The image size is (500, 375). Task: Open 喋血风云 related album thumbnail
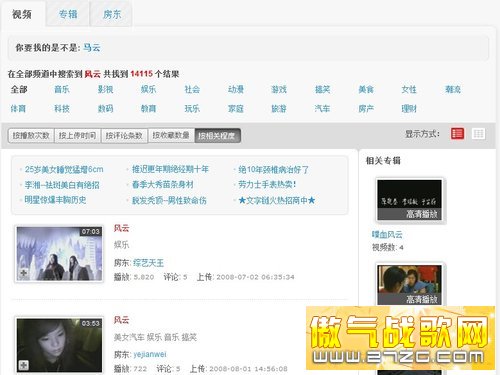point(409,200)
